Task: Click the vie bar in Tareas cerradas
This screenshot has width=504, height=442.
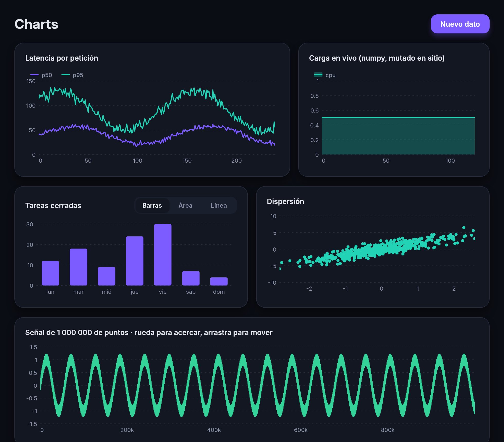Action: 163,255
